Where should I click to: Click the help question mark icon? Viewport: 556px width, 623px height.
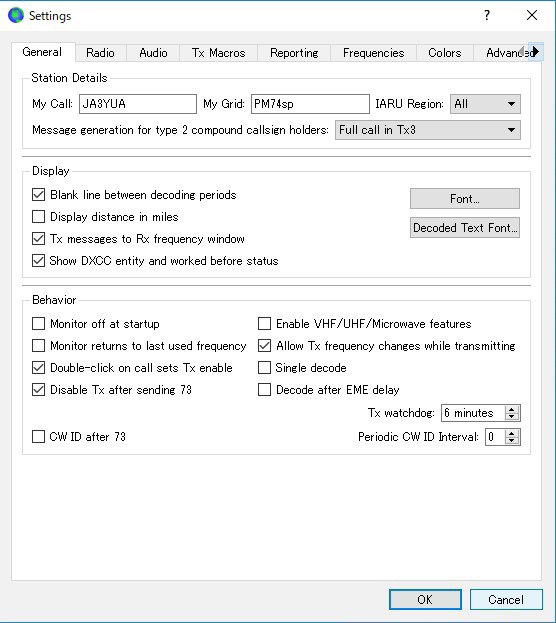pyautogui.click(x=487, y=15)
